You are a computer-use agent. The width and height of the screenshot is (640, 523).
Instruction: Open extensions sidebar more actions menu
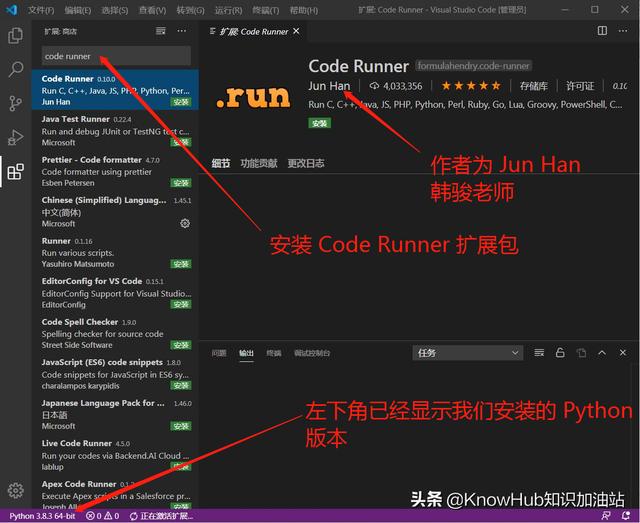click(x=182, y=31)
